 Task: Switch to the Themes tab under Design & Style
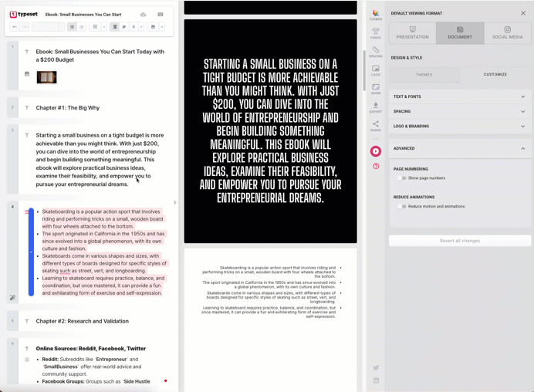coord(424,75)
